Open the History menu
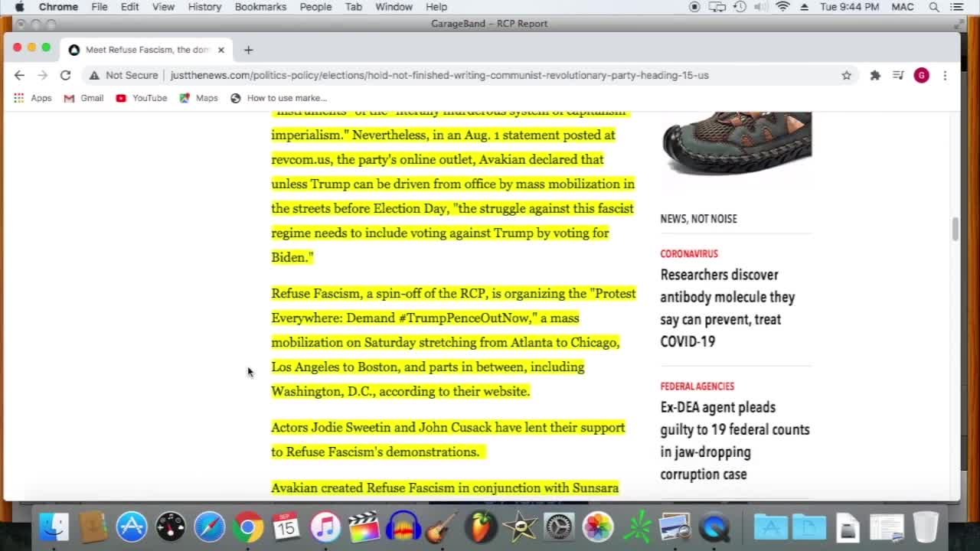 (204, 7)
